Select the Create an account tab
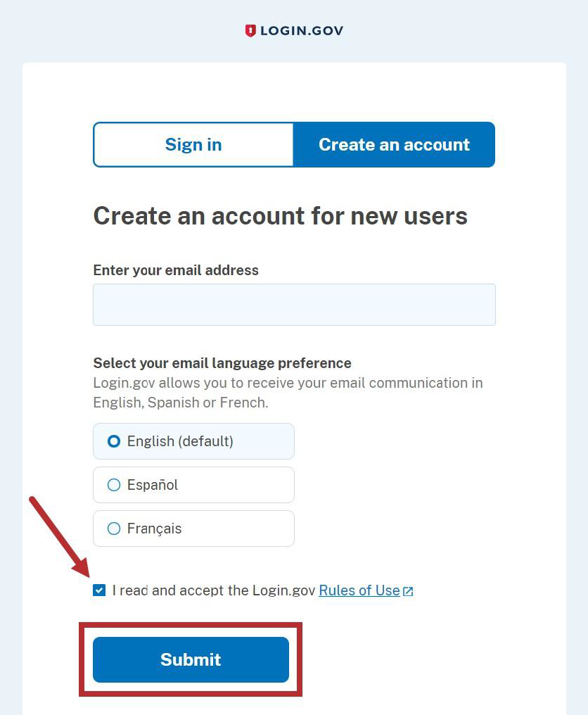The width and height of the screenshot is (588, 715). [x=394, y=144]
